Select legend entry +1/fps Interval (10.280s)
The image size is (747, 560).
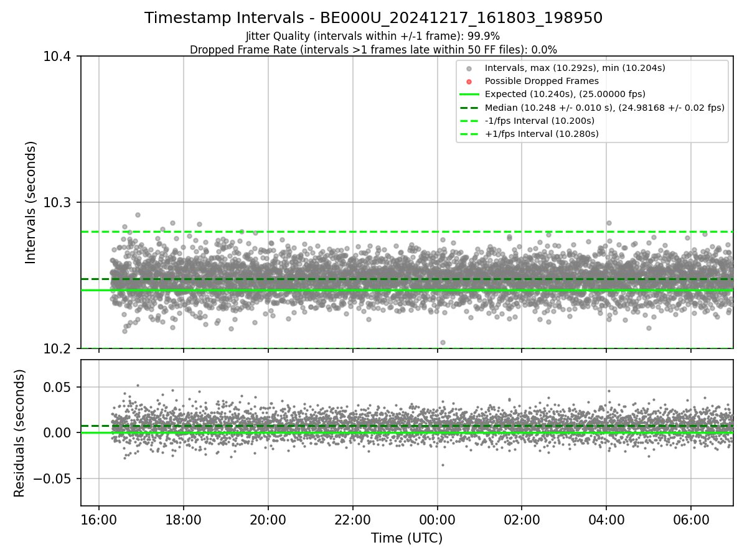click(542, 134)
